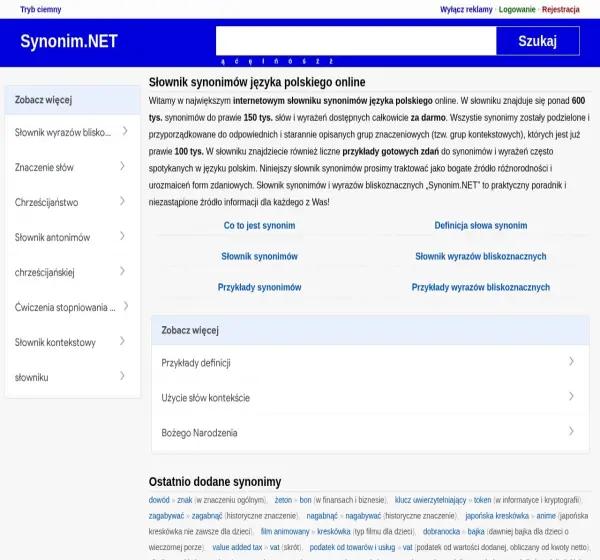Open Bożego Narodzenia list entry
The image size is (600, 560).
(x=370, y=433)
